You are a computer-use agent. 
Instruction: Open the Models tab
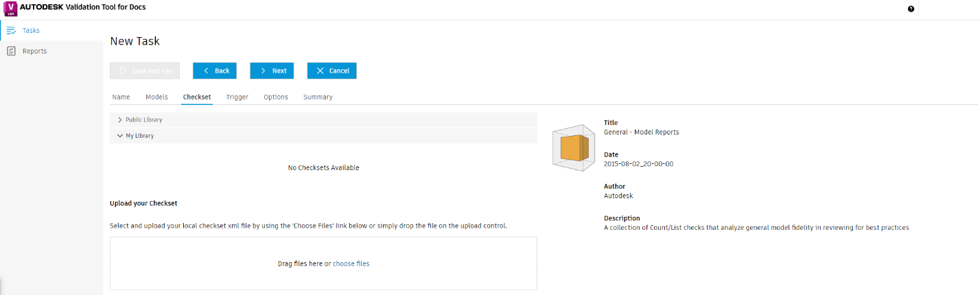[156, 97]
